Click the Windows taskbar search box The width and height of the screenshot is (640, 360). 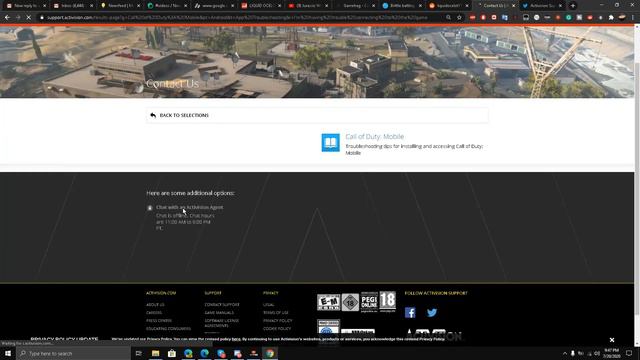[x=73, y=353]
